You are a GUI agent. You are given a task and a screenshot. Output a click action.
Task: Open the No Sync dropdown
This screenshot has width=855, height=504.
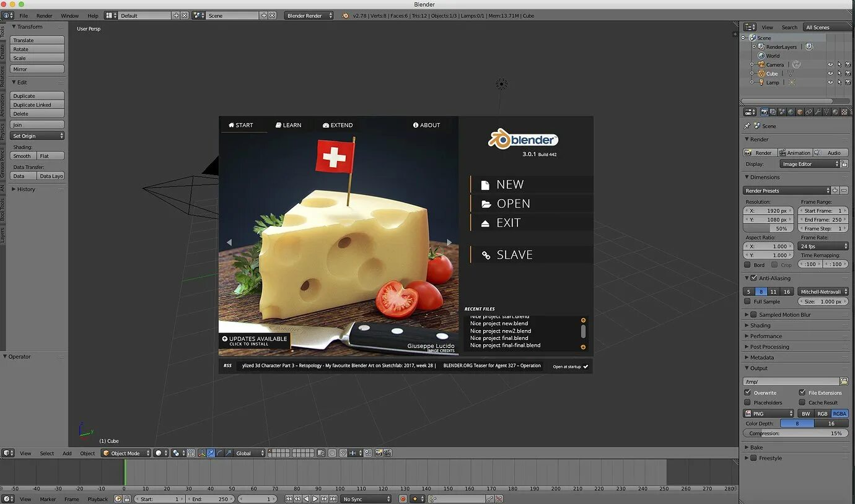coord(366,499)
